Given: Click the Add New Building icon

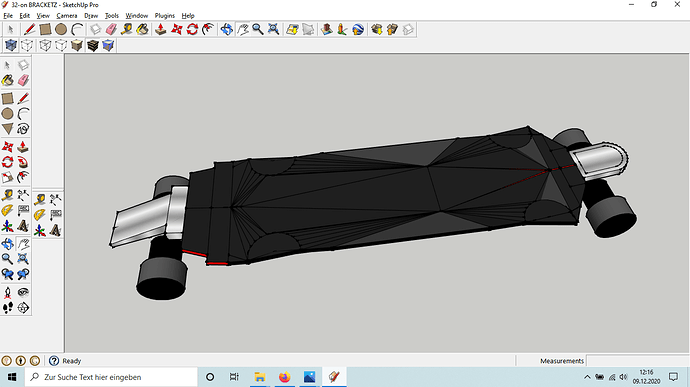Looking at the screenshot, I should pyautogui.click(x=327, y=29).
